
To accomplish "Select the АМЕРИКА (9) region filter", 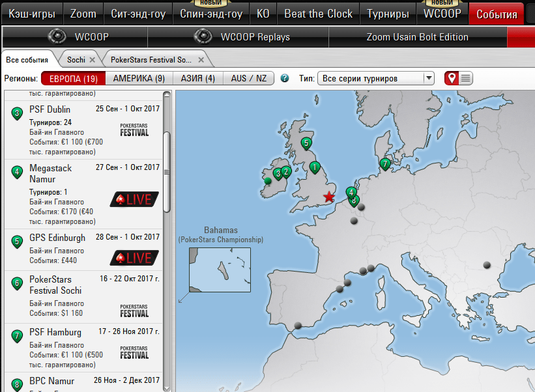I will pos(139,79).
